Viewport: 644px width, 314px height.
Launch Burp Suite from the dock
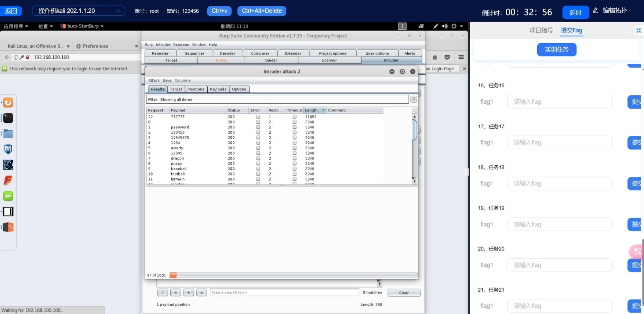click(x=8, y=227)
